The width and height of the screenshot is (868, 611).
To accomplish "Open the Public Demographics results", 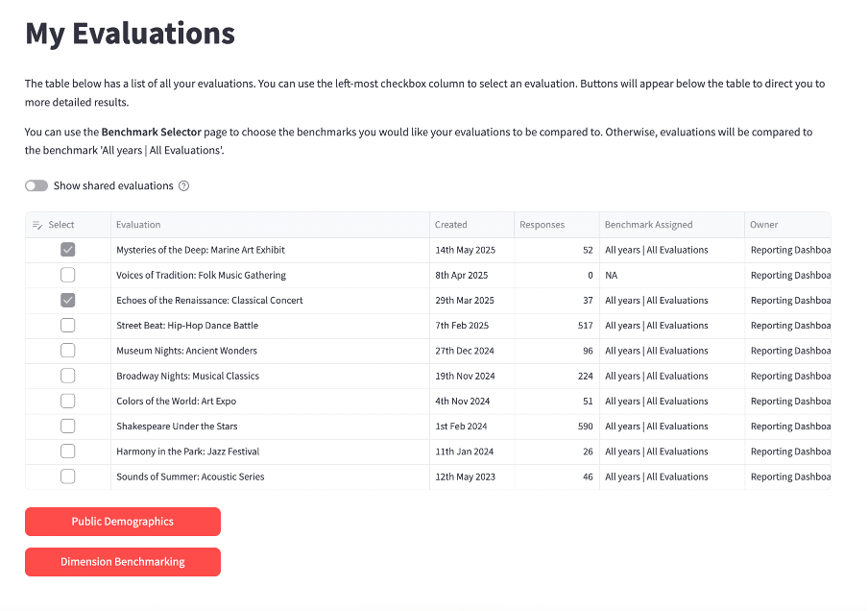I will pos(123,522).
